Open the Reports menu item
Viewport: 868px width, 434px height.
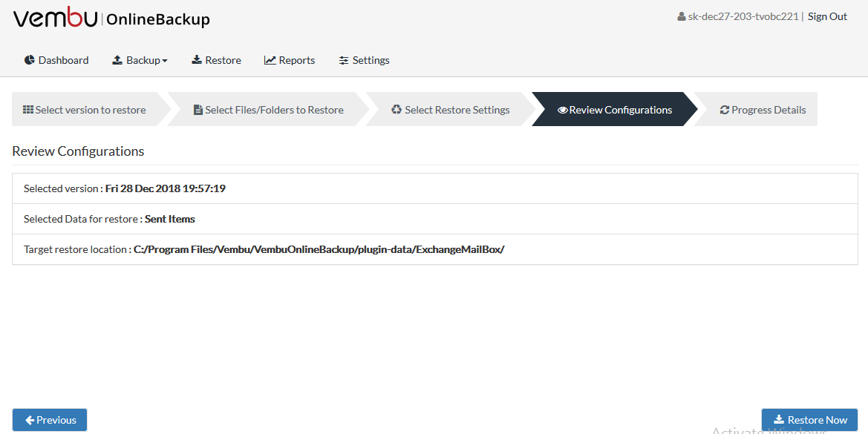pyautogui.click(x=290, y=60)
